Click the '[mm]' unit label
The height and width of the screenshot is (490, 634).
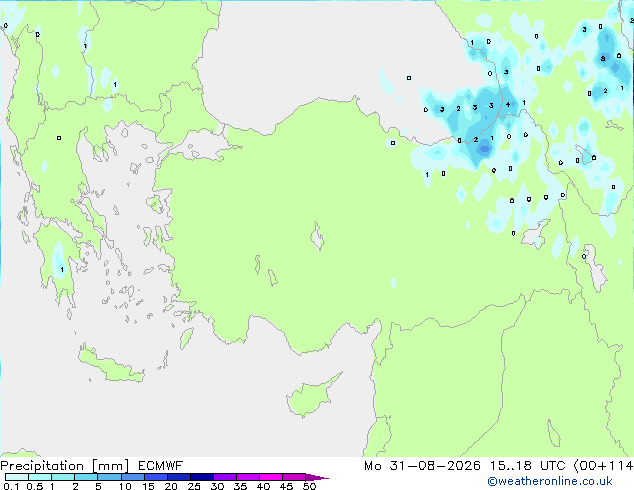pyautogui.click(x=110, y=466)
